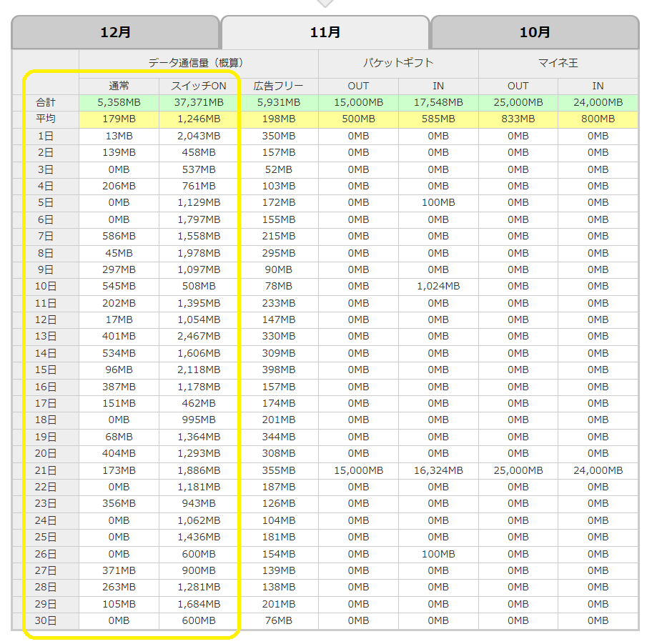Click the 24,000MB cell for 21日
667x644 pixels.
coord(598,471)
